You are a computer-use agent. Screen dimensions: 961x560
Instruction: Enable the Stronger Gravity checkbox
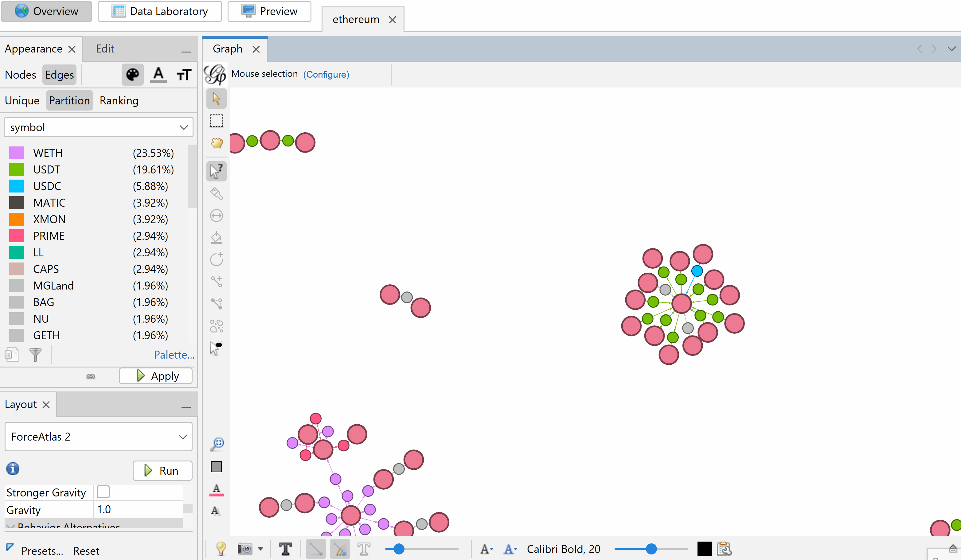click(x=103, y=492)
